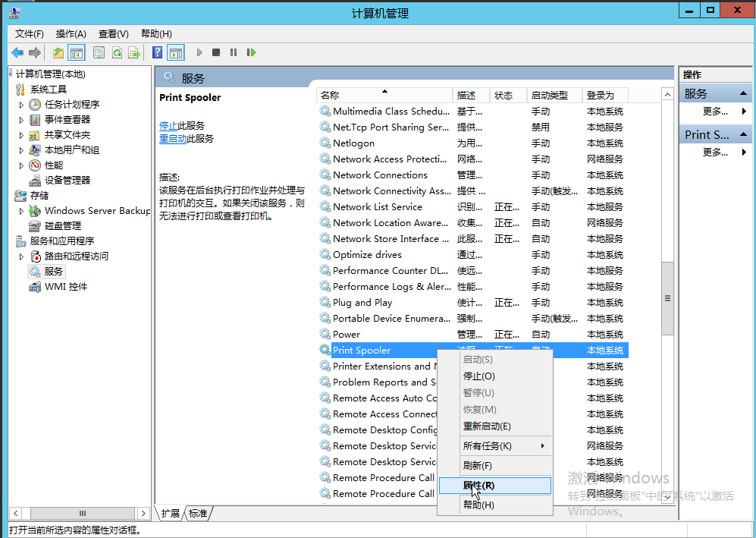Toggle the Show/Hide action pane icon
This screenshot has height=538, width=756.
[x=176, y=52]
